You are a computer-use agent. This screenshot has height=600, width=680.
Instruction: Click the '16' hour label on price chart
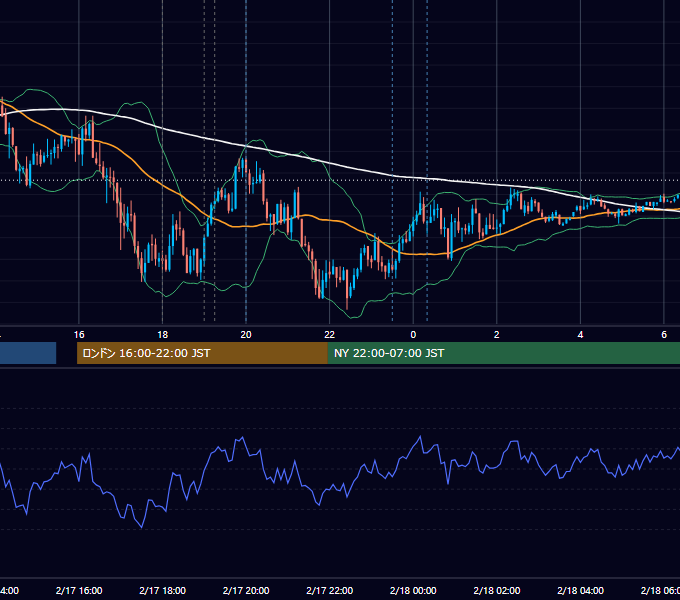coord(79,335)
